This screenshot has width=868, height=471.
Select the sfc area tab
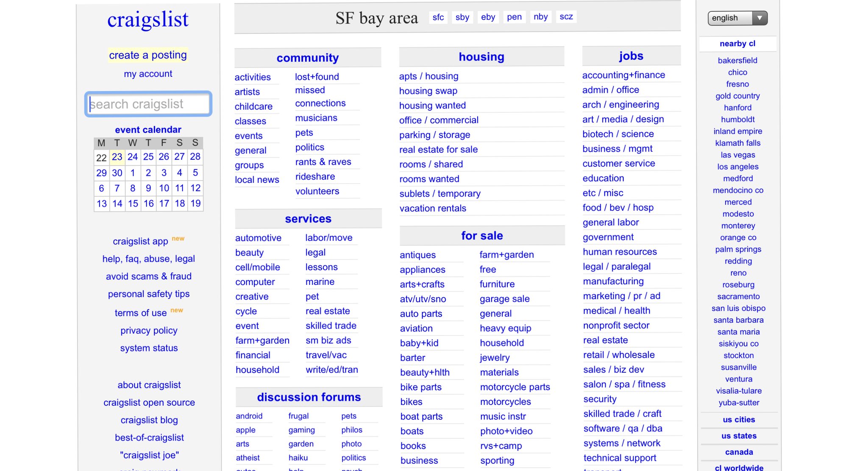(438, 17)
